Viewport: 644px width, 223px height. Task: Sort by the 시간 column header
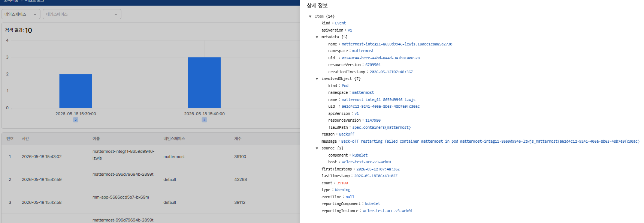click(25, 139)
